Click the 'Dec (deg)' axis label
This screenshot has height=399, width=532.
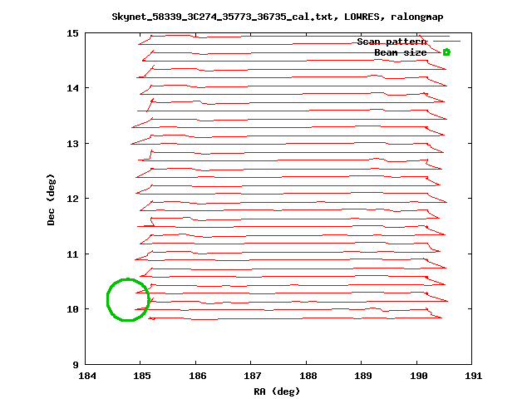(51, 199)
